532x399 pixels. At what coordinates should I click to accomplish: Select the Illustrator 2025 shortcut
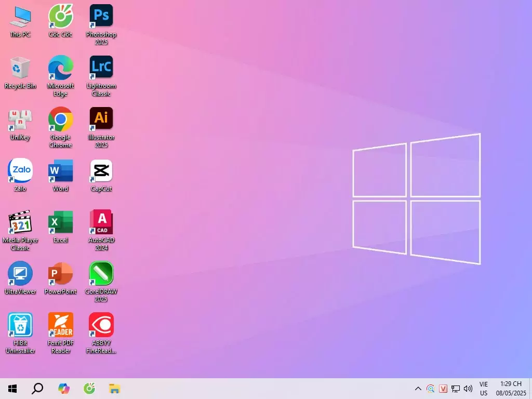[101, 128]
